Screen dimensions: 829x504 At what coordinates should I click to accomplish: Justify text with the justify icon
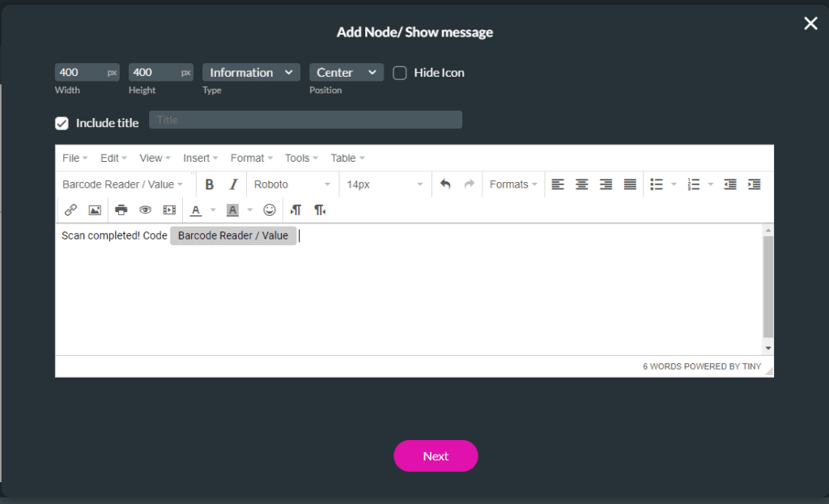tap(630, 184)
